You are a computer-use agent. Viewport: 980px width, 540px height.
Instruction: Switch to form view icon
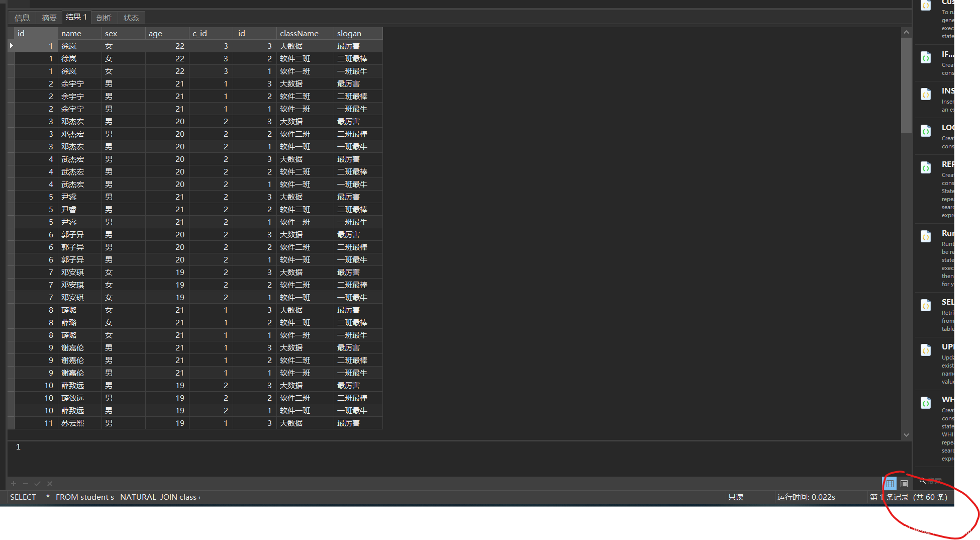(x=904, y=484)
